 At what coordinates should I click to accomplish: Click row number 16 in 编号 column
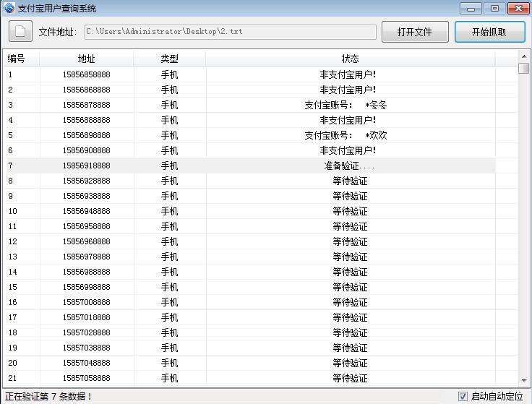(12, 302)
